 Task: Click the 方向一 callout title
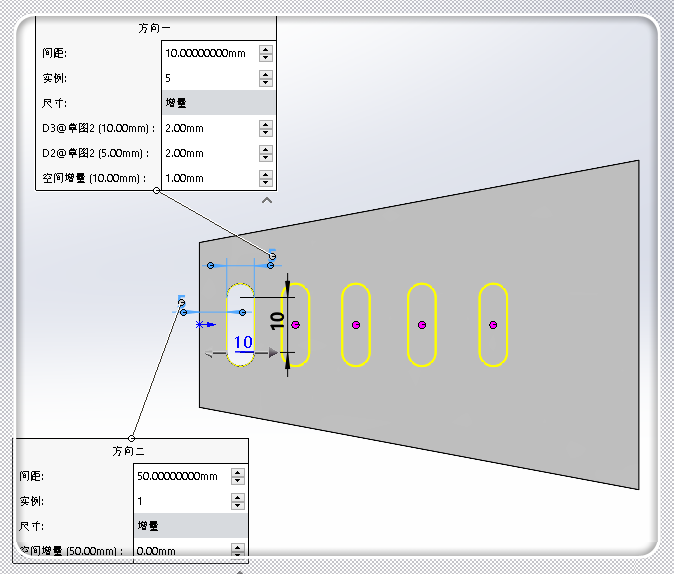(154, 28)
